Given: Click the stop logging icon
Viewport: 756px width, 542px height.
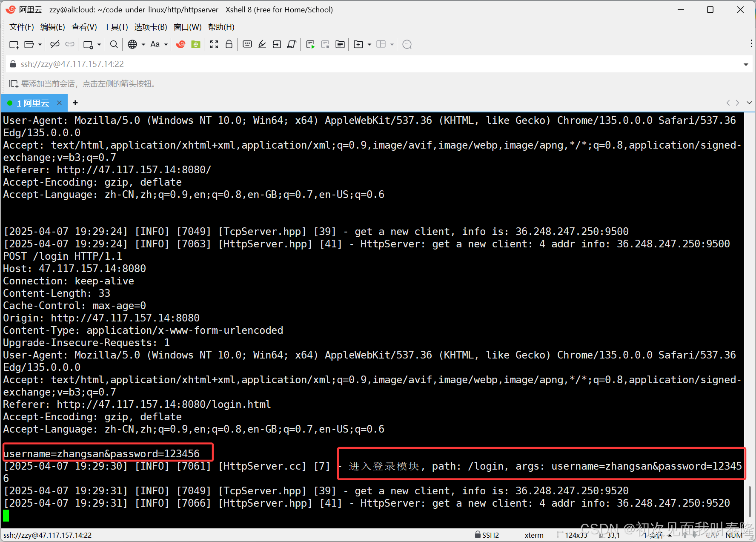Looking at the screenshot, I should [x=326, y=44].
